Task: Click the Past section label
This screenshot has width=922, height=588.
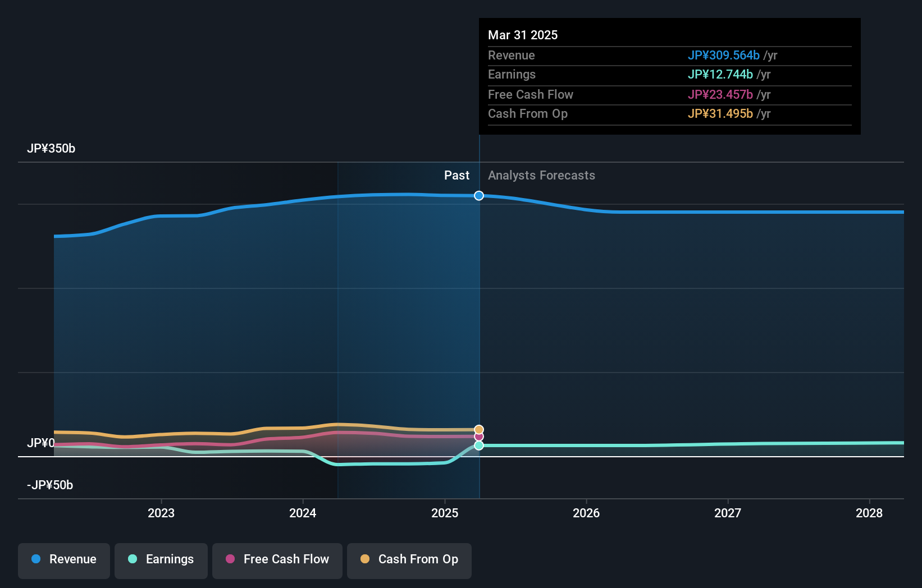Action: (x=457, y=176)
